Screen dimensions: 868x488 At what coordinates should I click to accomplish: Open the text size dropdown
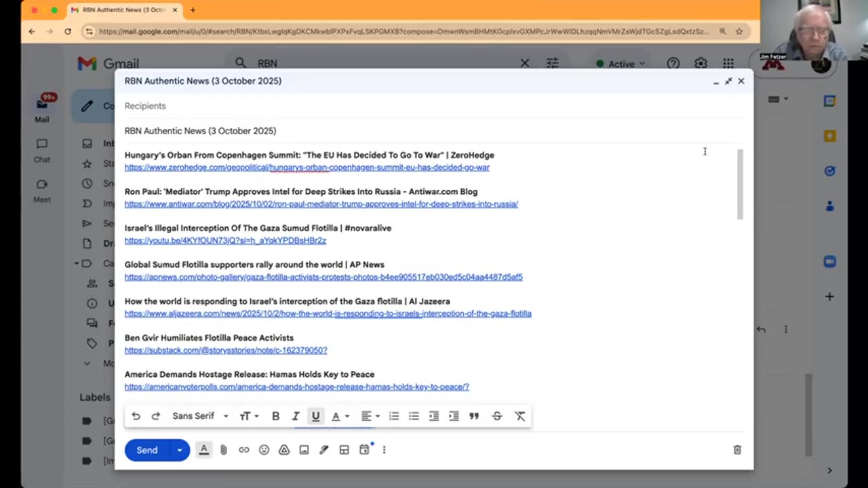tap(249, 416)
